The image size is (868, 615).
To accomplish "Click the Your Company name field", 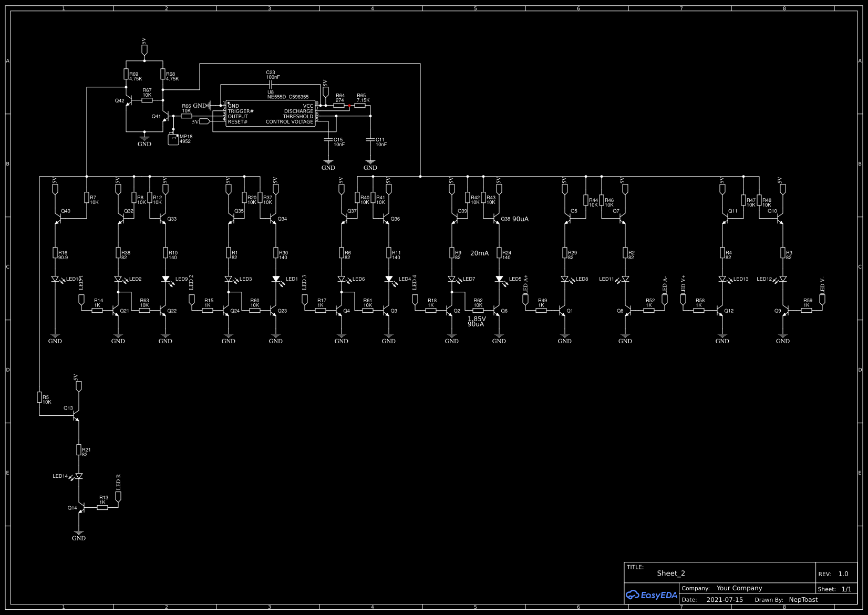I will coord(739,588).
